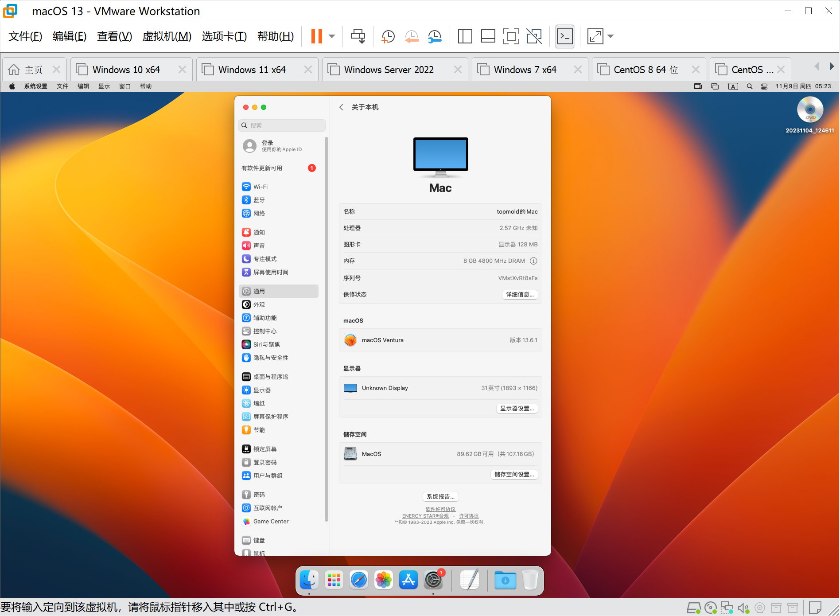The image size is (840, 616).
Task: Click the 搜索 search field in settings
Action: pyautogui.click(x=282, y=125)
